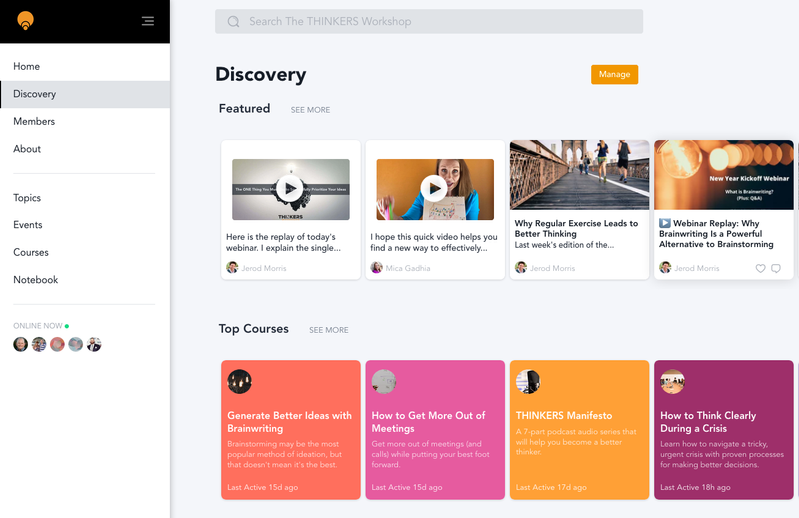Open Notebook from the sidebar
Viewport: 799px width, 518px height.
coord(85,280)
